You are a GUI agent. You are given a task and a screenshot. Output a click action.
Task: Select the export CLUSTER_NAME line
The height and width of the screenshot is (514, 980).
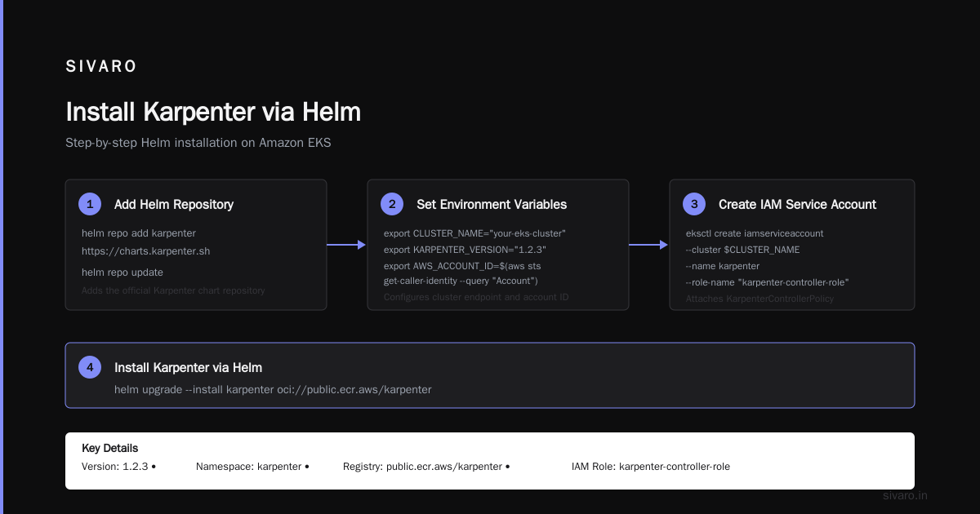click(x=475, y=233)
